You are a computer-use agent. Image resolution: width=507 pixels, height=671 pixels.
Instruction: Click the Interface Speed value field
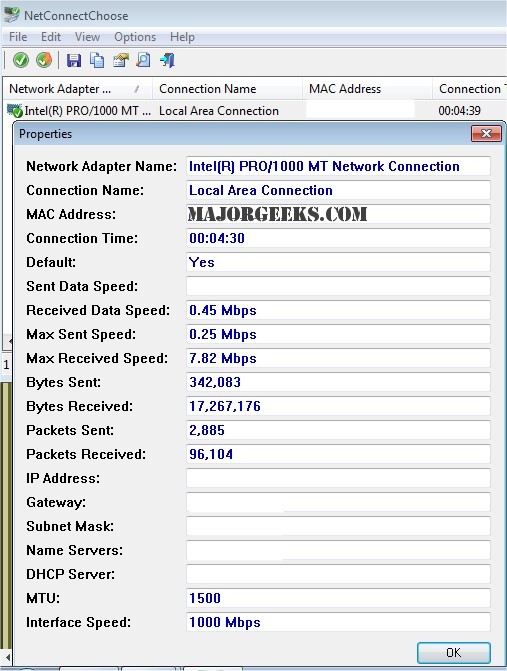point(338,622)
